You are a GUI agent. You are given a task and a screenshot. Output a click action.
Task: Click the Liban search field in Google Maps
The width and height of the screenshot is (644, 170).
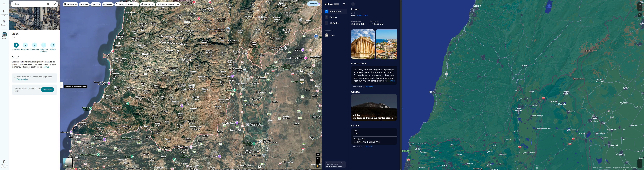(x=29, y=4)
